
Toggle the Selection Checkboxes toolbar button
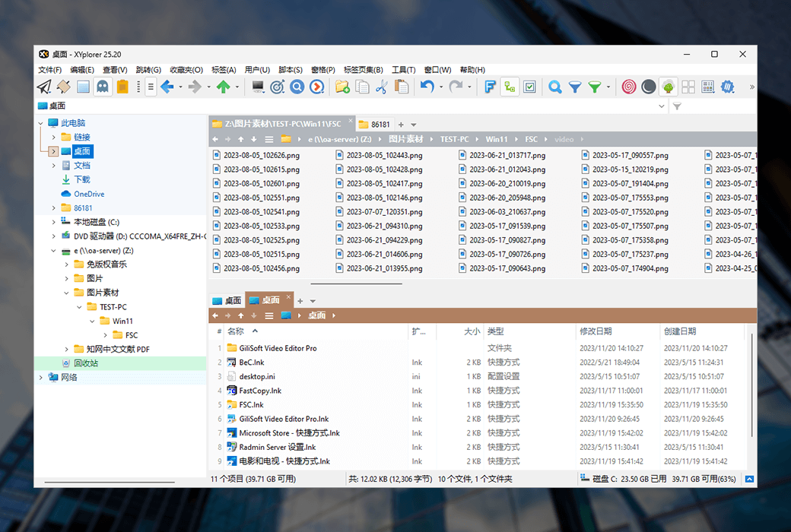[x=529, y=87]
